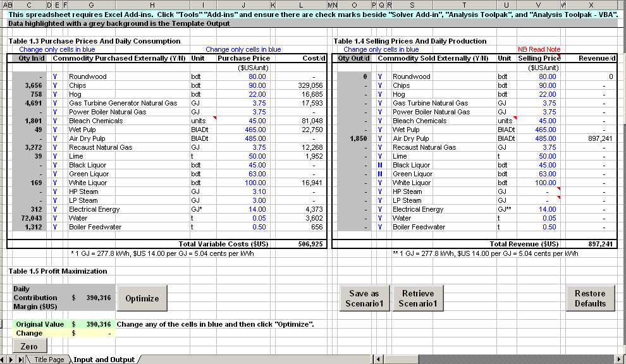Click the Save as Scenario1 button
Viewport: 626px width, 364px height.
point(364,298)
